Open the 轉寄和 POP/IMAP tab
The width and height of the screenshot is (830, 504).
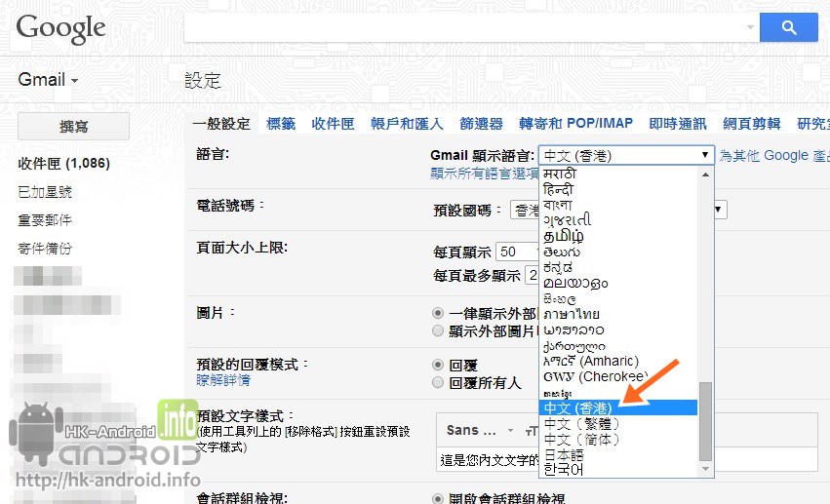pos(575,124)
